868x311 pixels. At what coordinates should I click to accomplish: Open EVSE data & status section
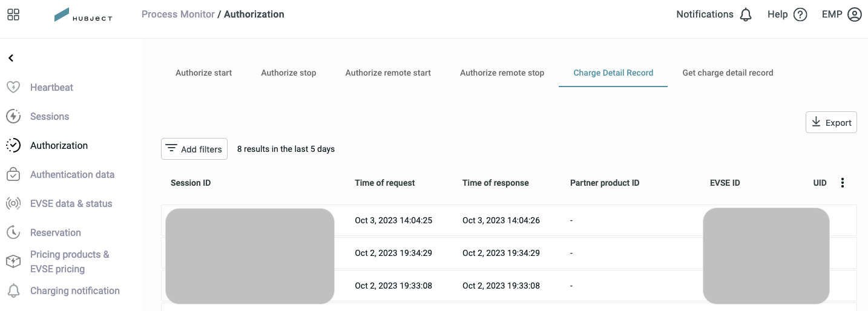point(71,203)
